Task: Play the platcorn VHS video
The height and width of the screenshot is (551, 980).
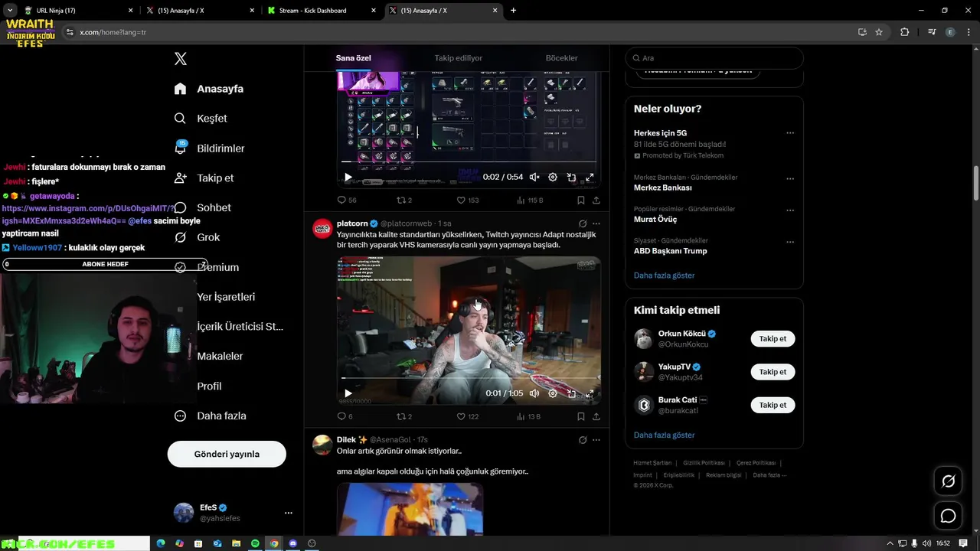Action: tap(348, 394)
